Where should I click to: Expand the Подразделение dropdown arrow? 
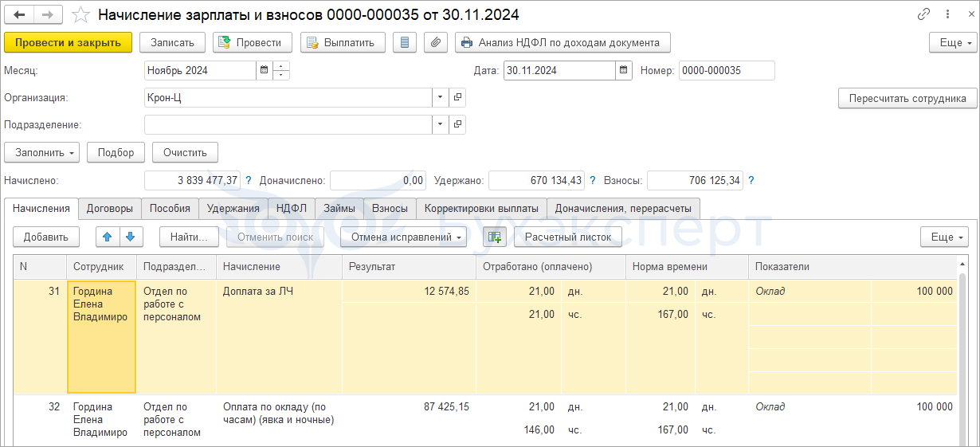(x=441, y=124)
